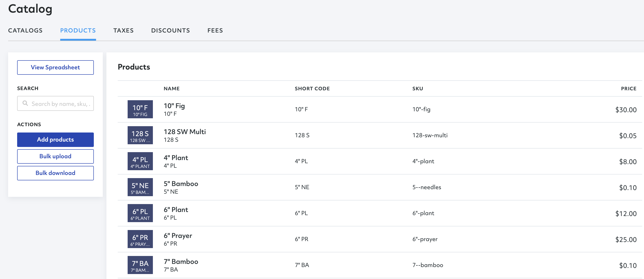Open the 7" Bamboo product name
The height and width of the screenshot is (279, 644).
pyautogui.click(x=181, y=262)
